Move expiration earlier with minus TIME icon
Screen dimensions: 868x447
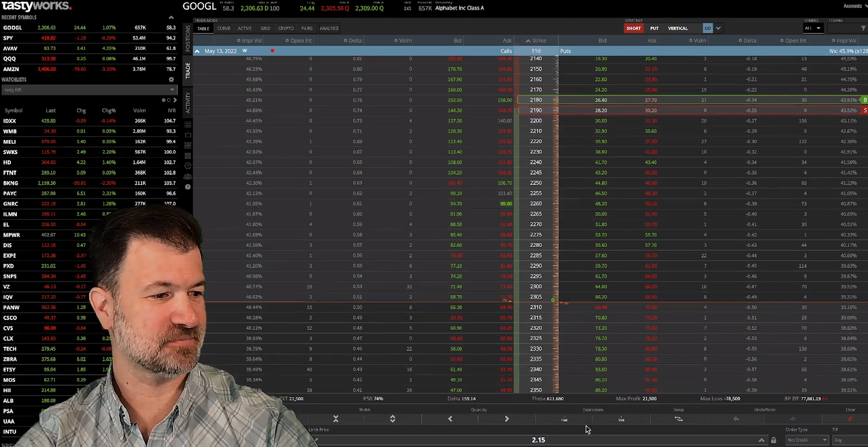(x=564, y=419)
